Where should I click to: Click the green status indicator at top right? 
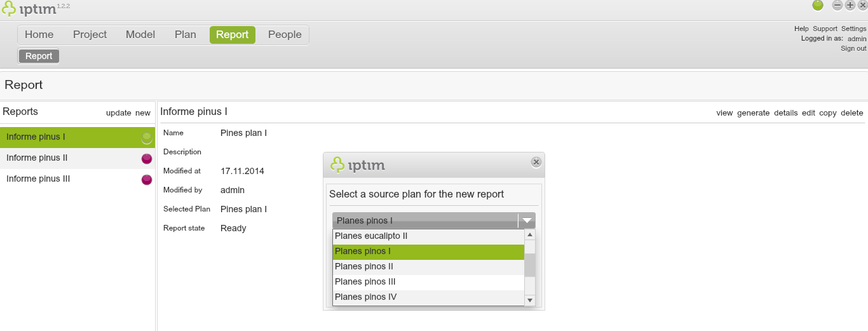coord(818,6)
